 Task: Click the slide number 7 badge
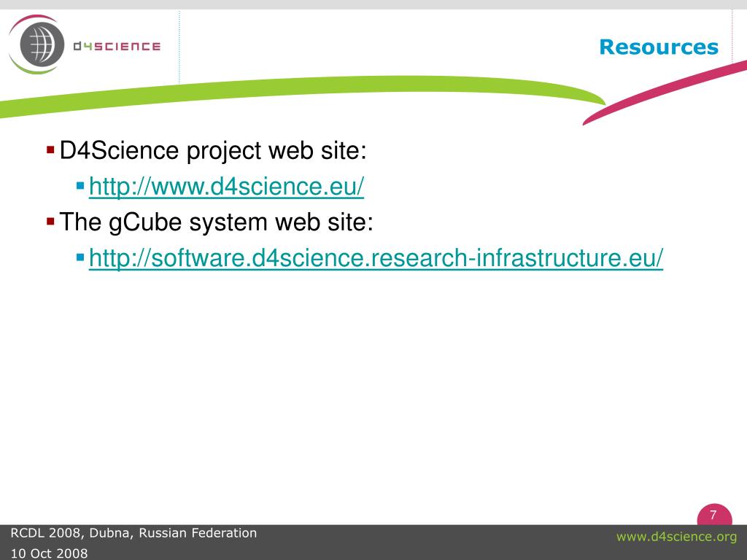pyautogui.click(x=714, y=514)
